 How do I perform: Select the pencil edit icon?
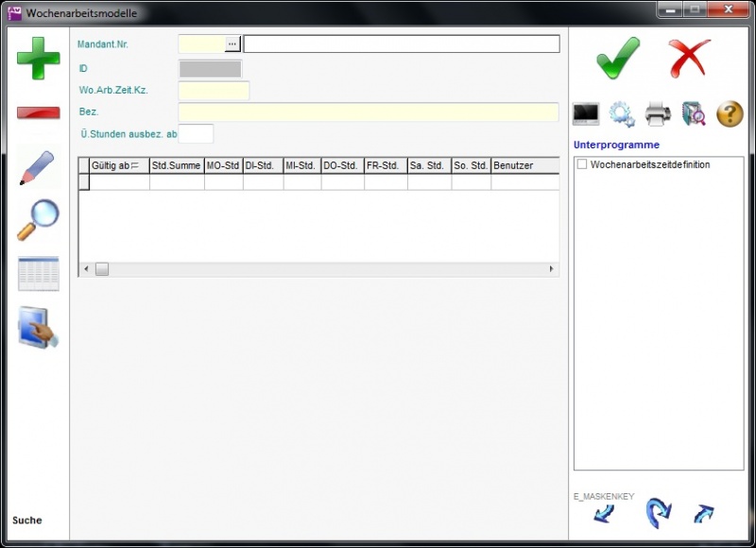point(38,167)
